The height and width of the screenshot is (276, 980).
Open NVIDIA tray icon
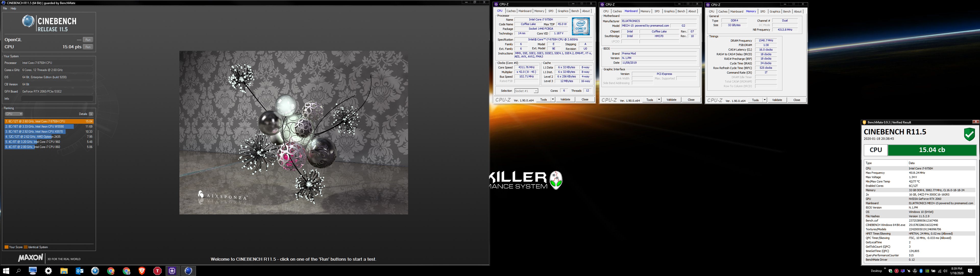point(927,271)
